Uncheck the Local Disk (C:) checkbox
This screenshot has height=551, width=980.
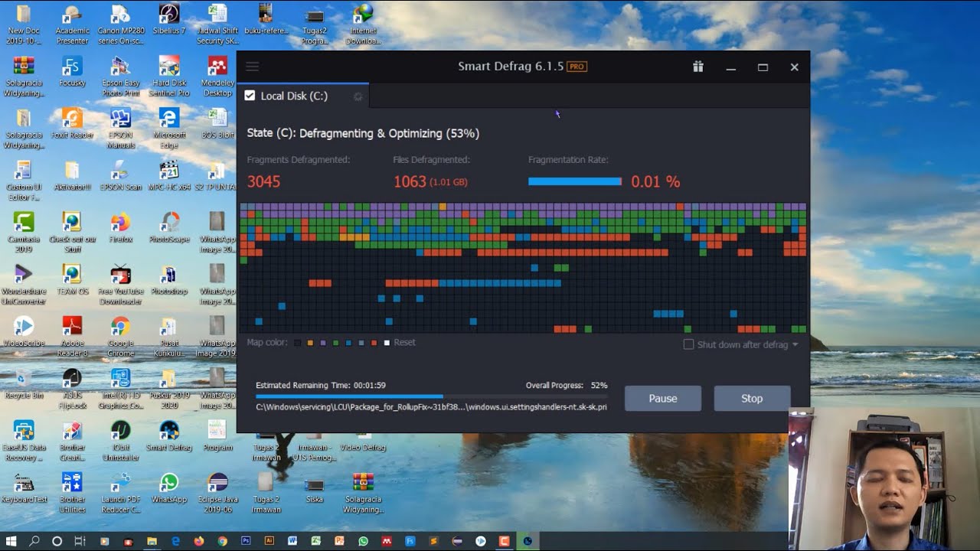tap(250, 96)
